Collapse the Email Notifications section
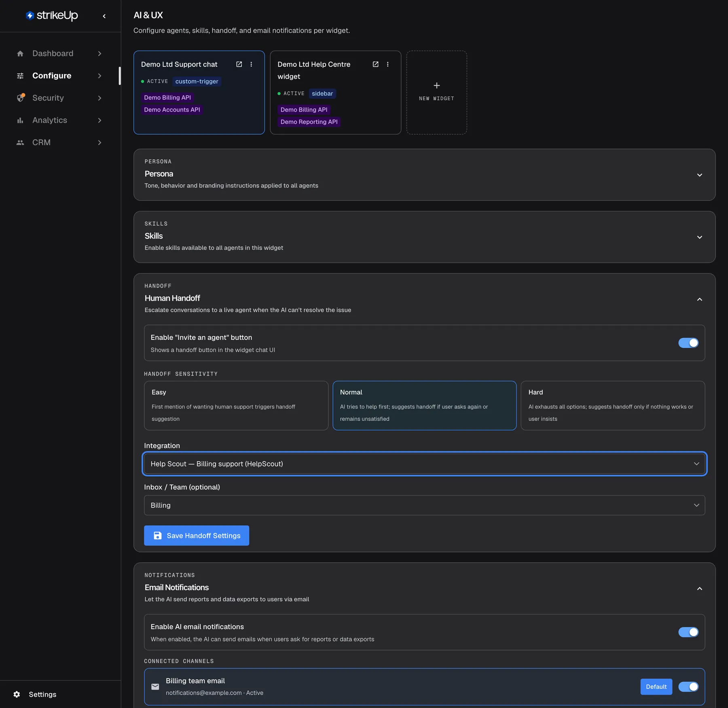The image size is (728, 708). (x=699, y=589)
